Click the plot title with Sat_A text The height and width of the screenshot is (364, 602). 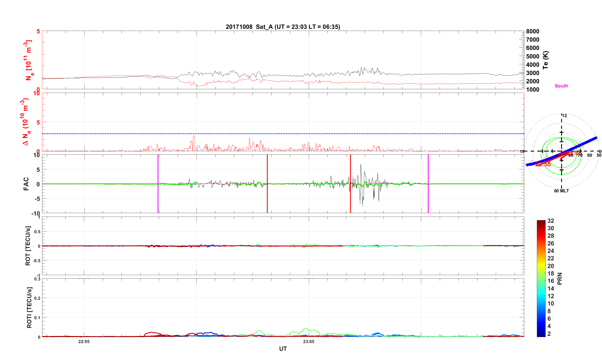(283, 27)
